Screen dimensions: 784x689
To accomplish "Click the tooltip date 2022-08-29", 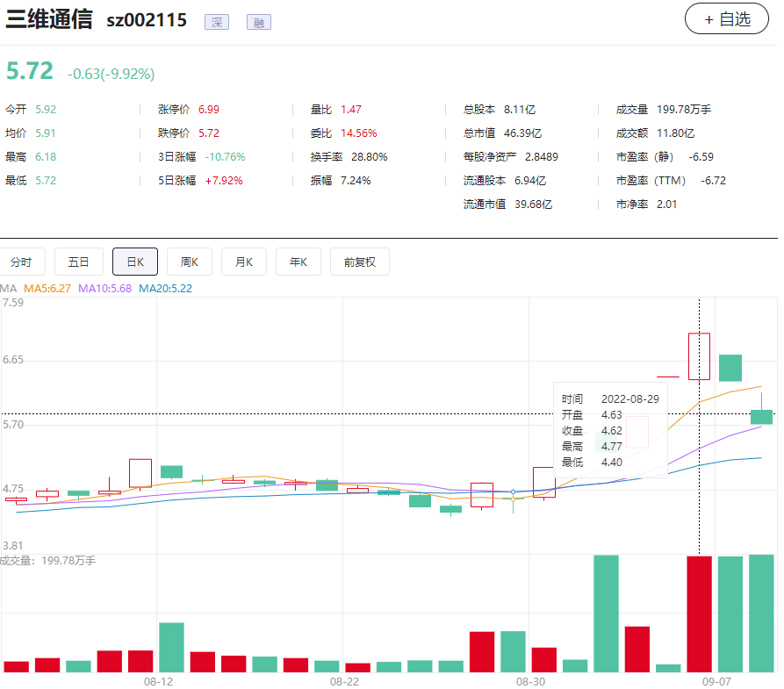I will tap(630, 399).
